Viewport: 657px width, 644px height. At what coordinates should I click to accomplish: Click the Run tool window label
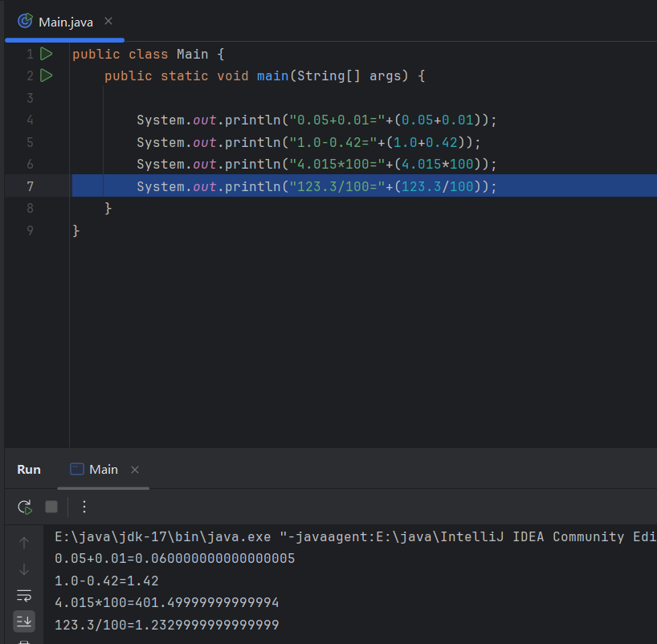click(29, 470)
